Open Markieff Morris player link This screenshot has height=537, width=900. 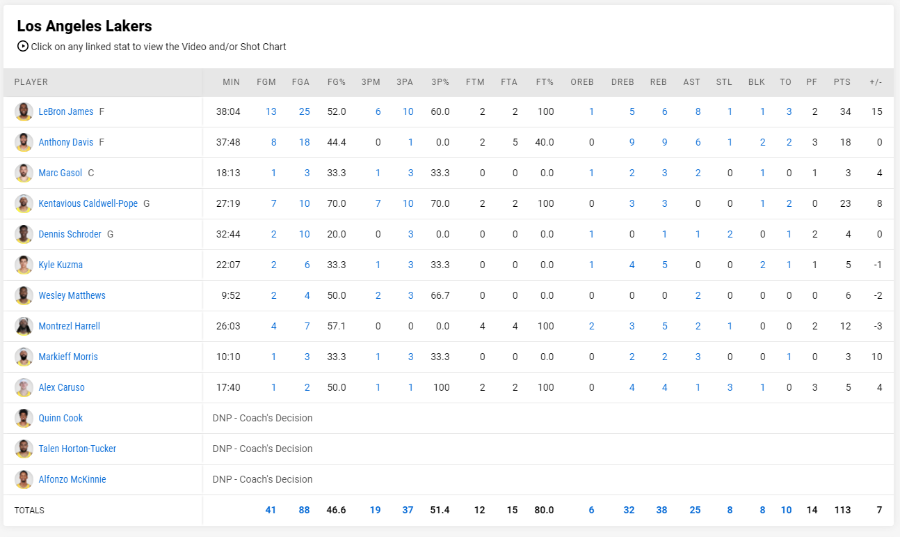pos(68,357)
